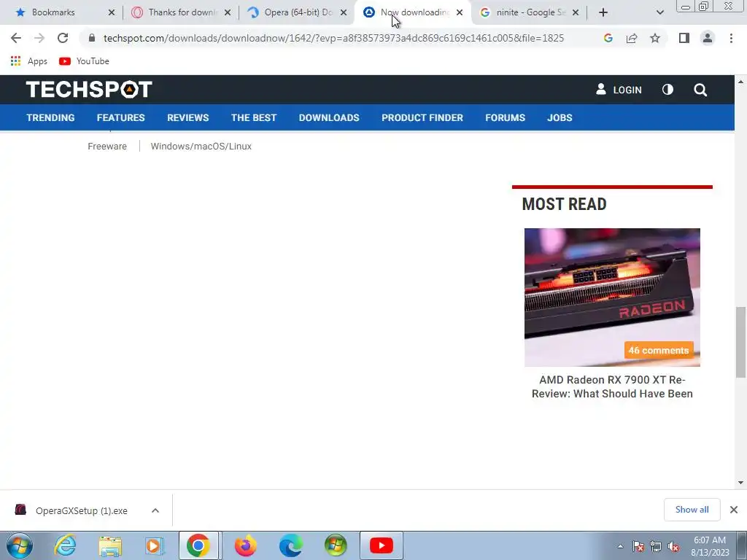The image size is (747, 560).
Task: Open the muted volume tray icon
Action: click(673, 546)
